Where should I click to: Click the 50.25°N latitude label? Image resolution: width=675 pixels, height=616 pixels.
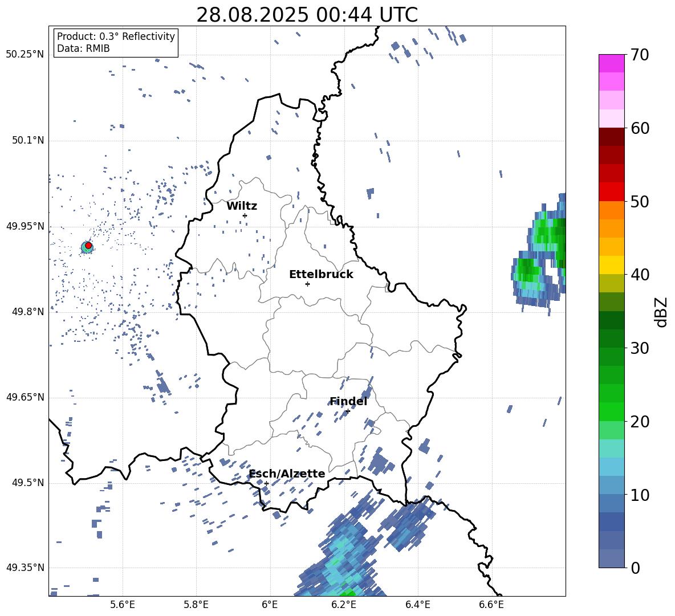[x=25, y=55]
